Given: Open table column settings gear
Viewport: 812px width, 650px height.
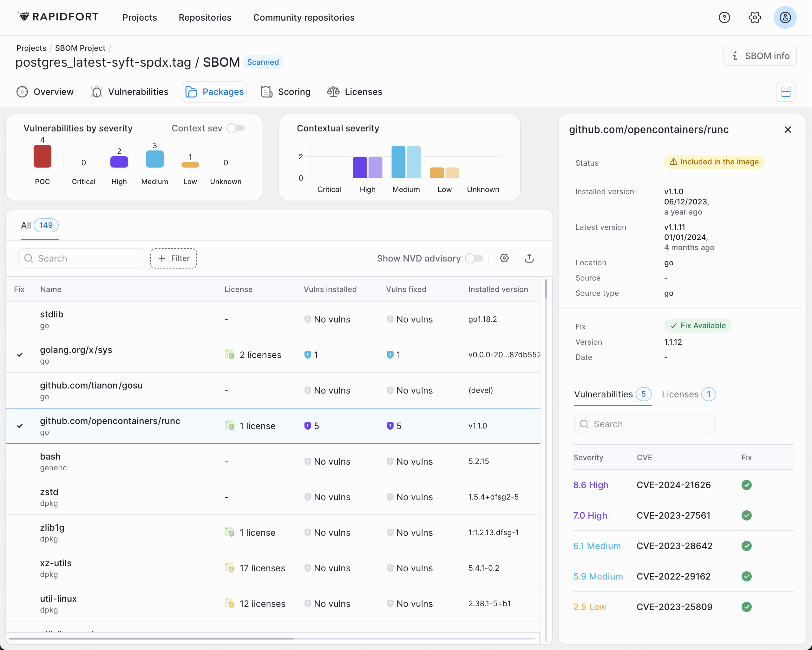Looking at the screenshot, I should click(x=504, y=258).
